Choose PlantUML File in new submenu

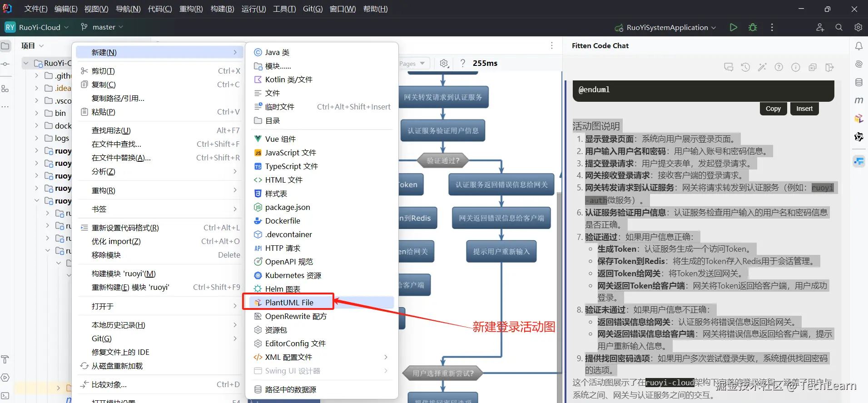[x=321, y=303]
